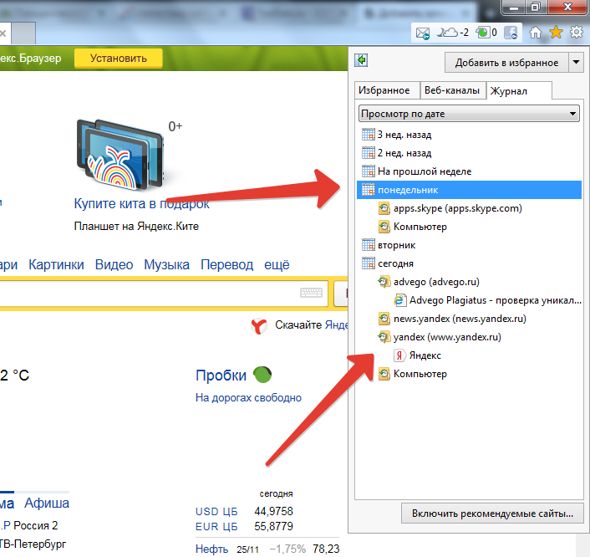Switch to the Веб-каналы tab
The image size is (590, 557).
click(452, 90)
